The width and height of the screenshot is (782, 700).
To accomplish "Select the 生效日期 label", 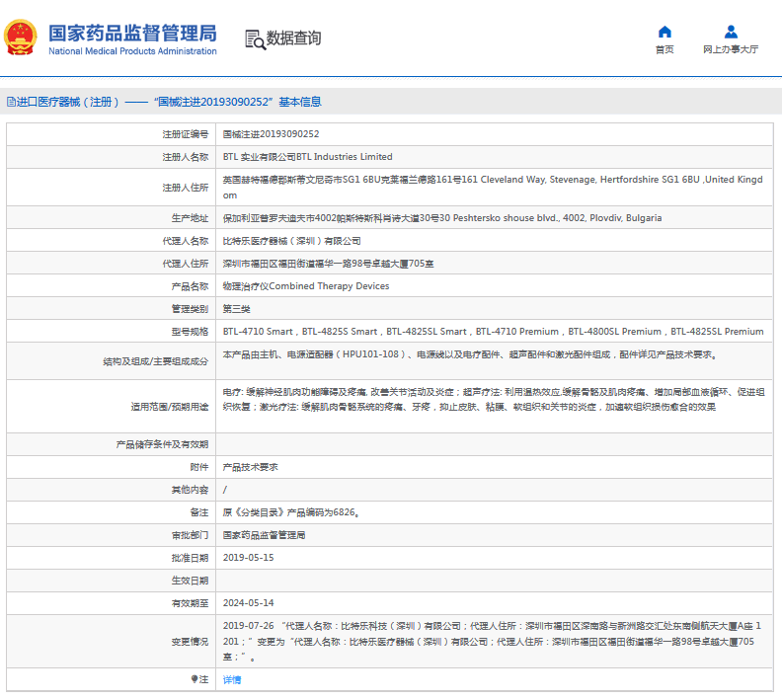I will (x=190, y=581).
